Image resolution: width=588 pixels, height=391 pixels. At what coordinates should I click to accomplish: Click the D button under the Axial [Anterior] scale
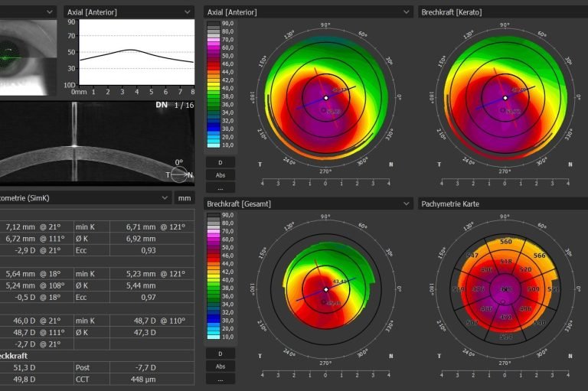click(x=220, y=163)
